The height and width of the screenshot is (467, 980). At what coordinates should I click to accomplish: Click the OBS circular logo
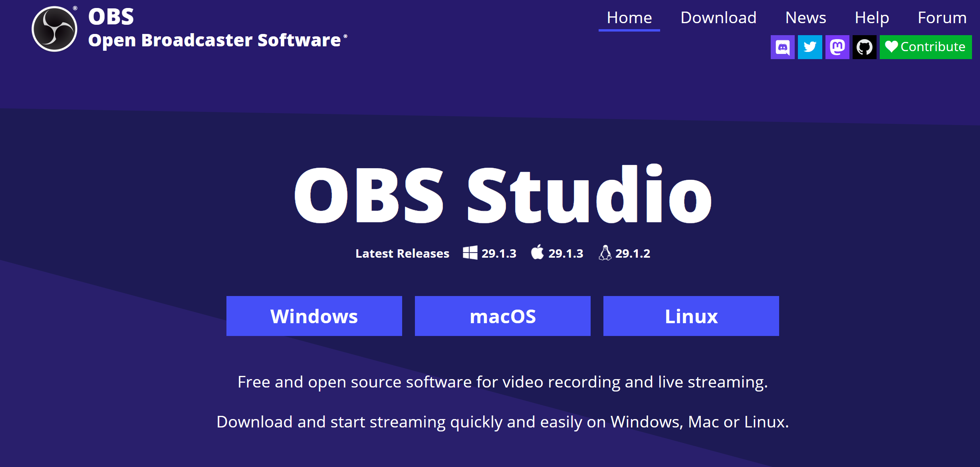[54, 29]
